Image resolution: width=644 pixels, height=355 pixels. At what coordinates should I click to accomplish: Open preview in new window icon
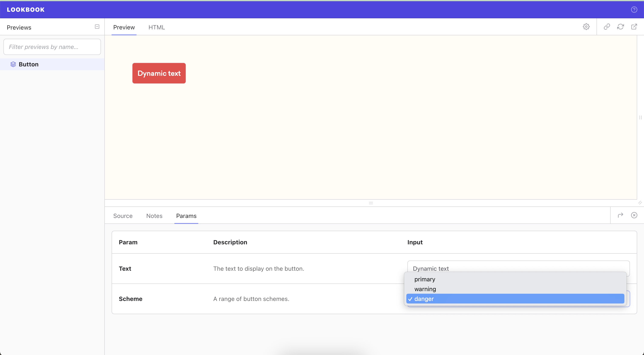[634, 27]
